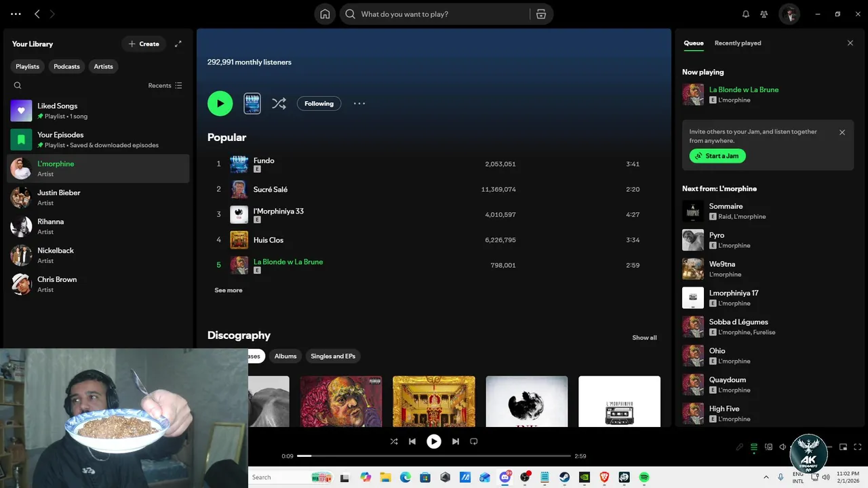Select Pyro in the queue
The height and width of the screenshot is (488, 868).
(768, 240)
